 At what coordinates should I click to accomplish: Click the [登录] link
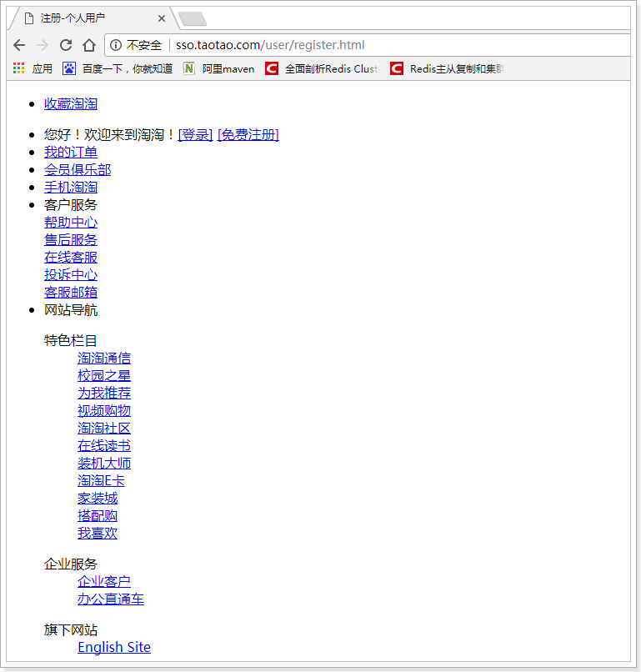click(x=195, y=134)
